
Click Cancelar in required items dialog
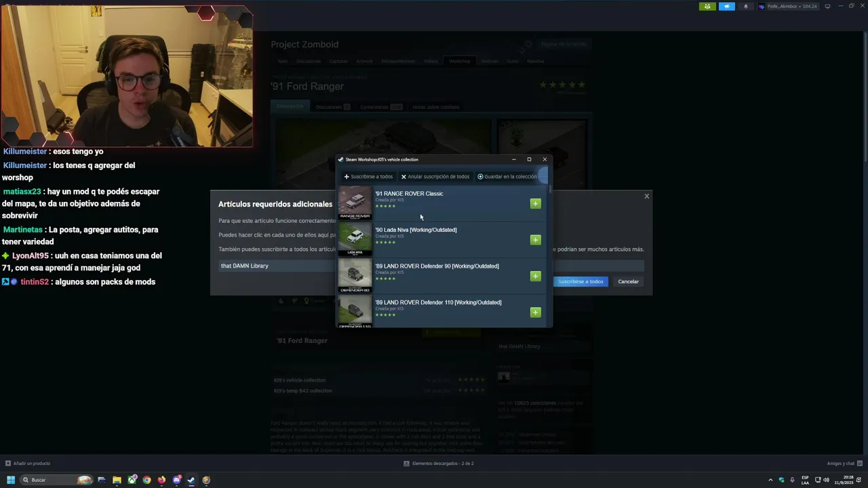(x=628, y=281)
